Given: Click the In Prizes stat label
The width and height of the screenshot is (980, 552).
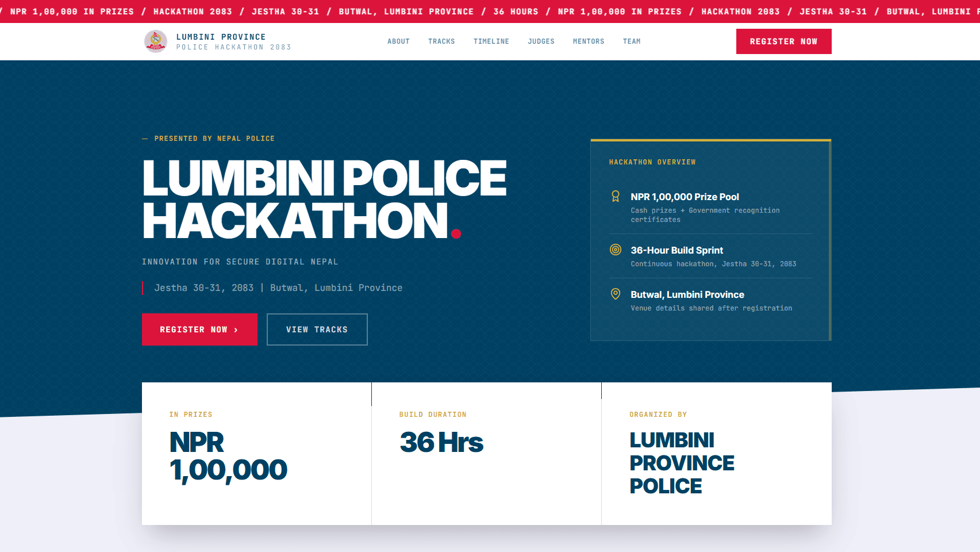Looking at the screenshot, I should pyautogui.click(x=191, y=415).
